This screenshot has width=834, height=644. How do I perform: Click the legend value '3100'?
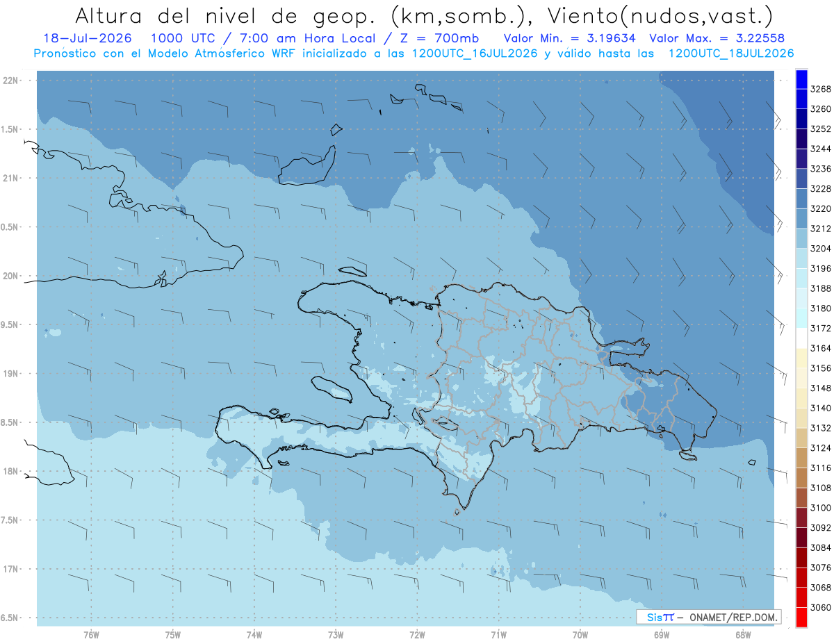coord(821,508)
